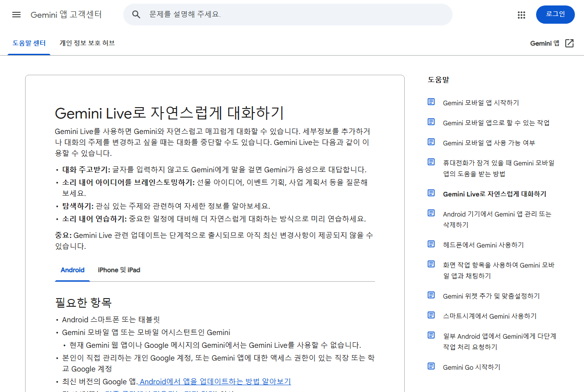Screen dimensions: 584x392
Task: Click the 로그인 button
Action: pos(555,15)
